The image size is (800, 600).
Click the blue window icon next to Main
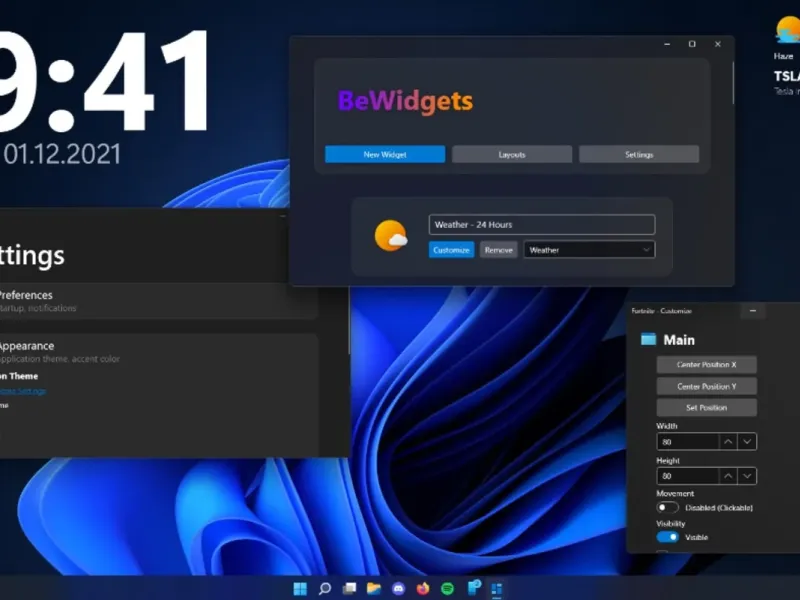(x=648, y=339)
